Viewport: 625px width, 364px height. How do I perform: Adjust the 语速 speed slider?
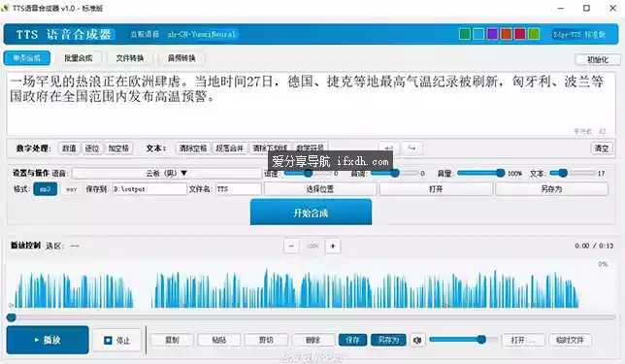307,173
